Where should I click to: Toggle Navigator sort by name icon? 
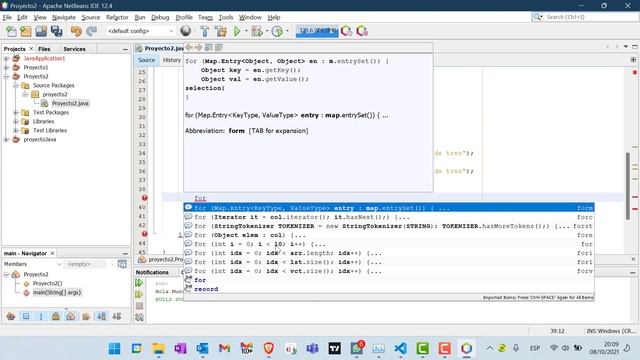102,316
